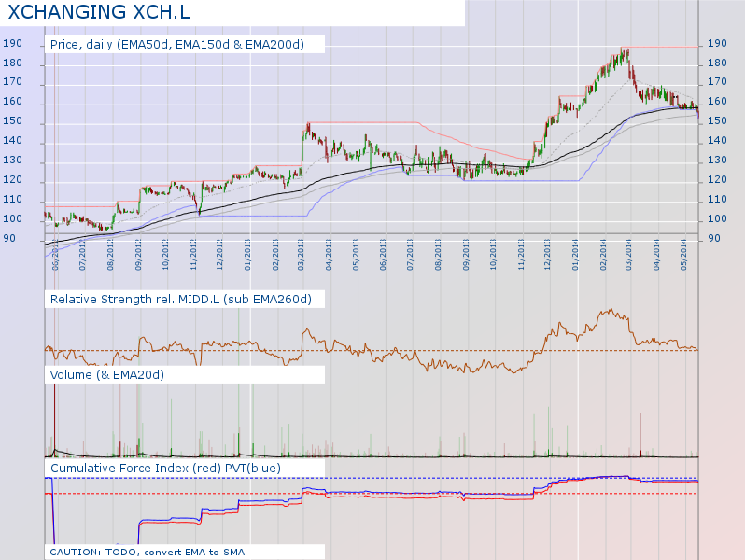Click the 05/2013 date label on the time axis
This screenshot has width=745, height=560.
(356, 255)
